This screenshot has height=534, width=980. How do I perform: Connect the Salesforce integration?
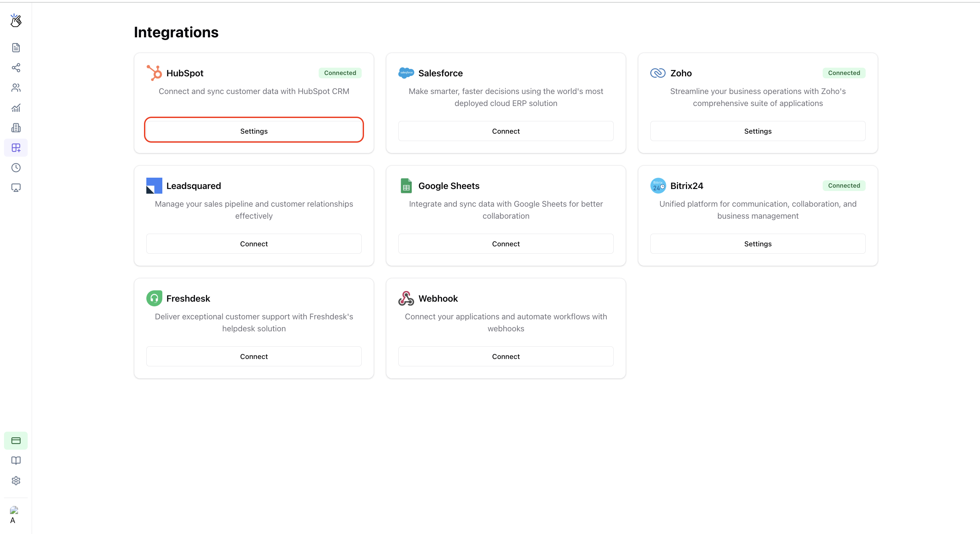click(x=506, y=131)
